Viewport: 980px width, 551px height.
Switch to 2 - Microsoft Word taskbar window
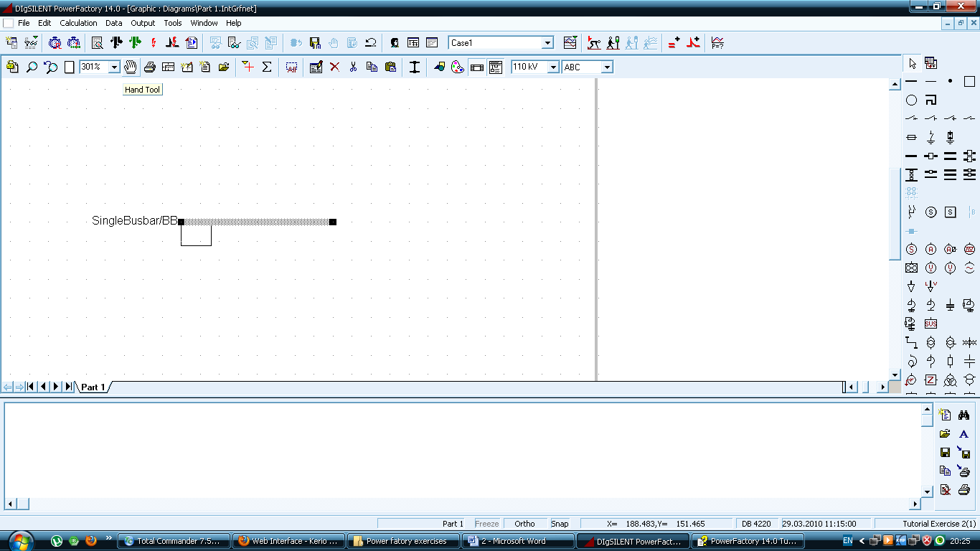(519, 541)
